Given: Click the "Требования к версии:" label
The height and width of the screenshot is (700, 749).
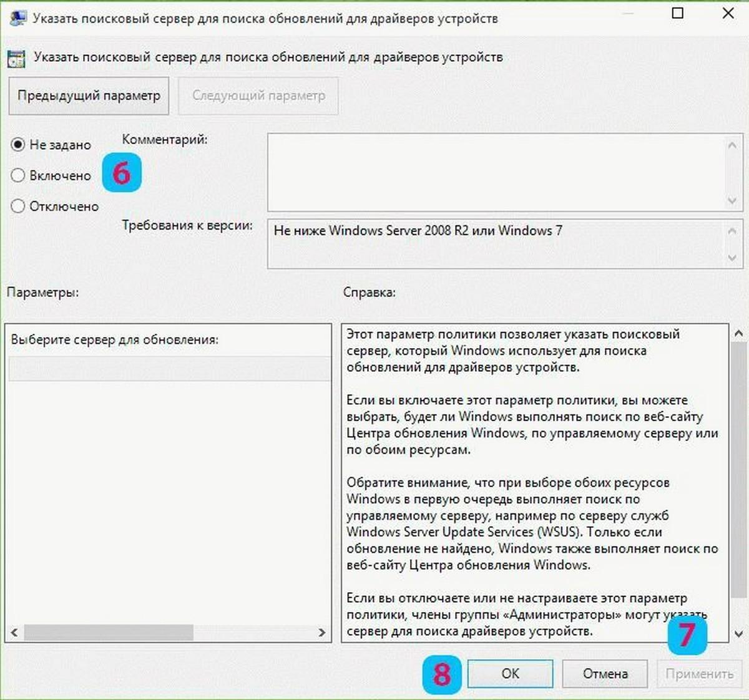Looking at the screenshot, I should coord(187,225).
